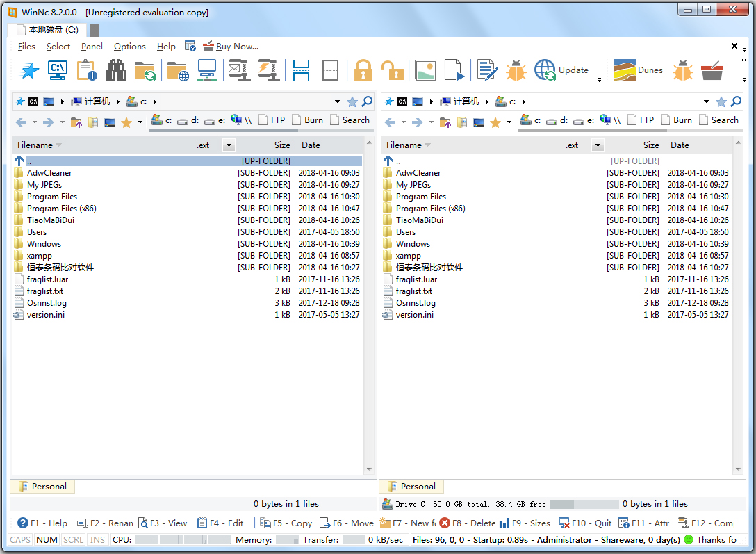Viewport: 756px width, 554px height.
Task: Click the orange bug icon beside Update
Action: tap(516, 70)
